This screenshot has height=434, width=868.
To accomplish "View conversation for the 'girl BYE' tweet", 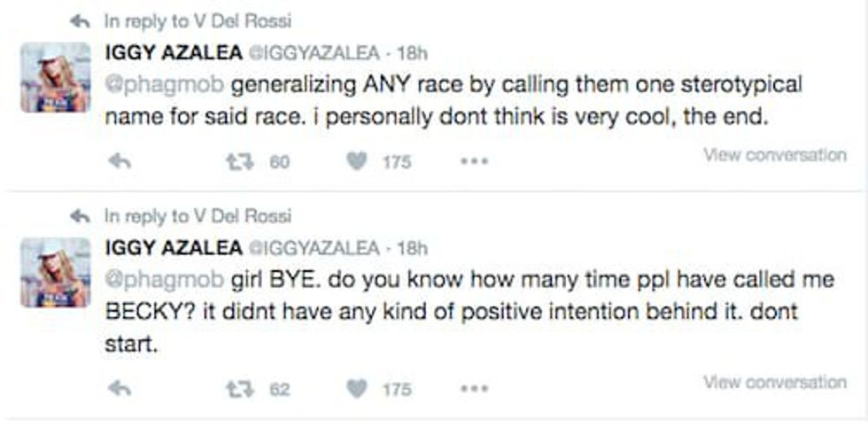I will [x=775, y=382].
